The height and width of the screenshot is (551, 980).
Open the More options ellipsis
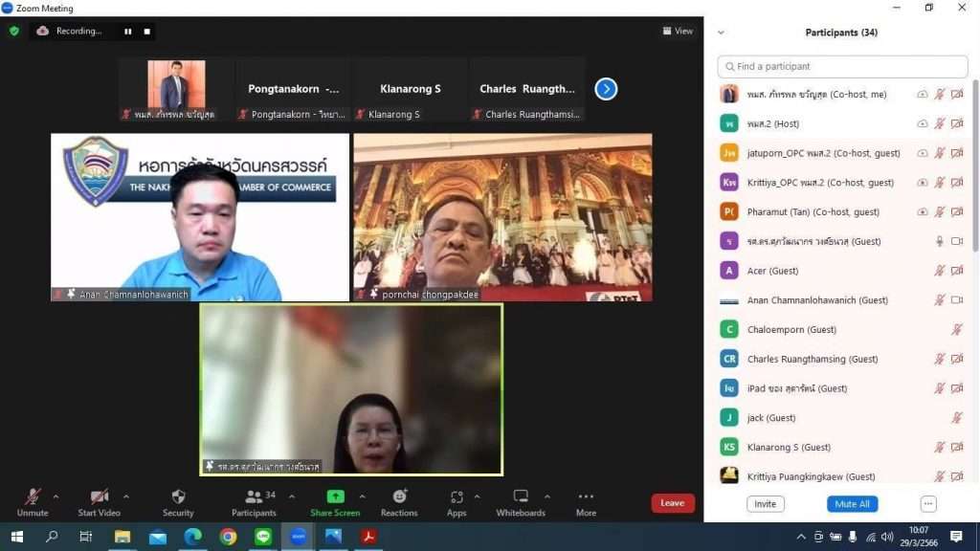click(586, 502)
